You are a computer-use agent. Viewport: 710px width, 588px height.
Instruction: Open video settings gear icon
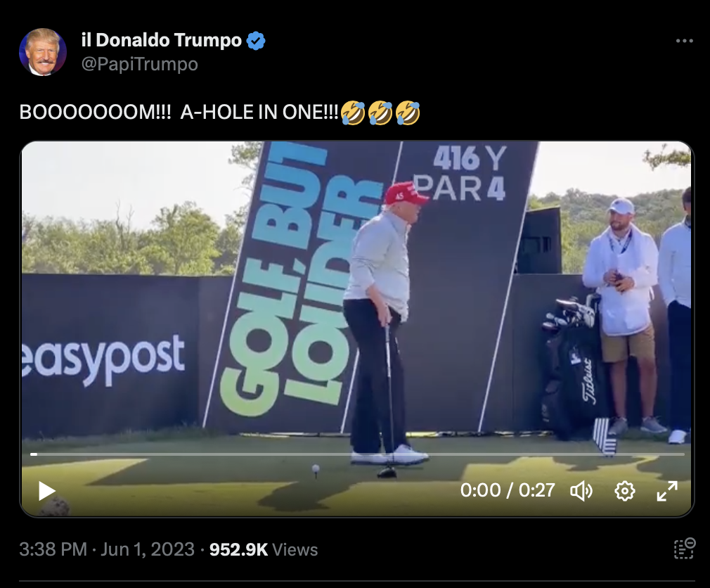click(624, 491)
